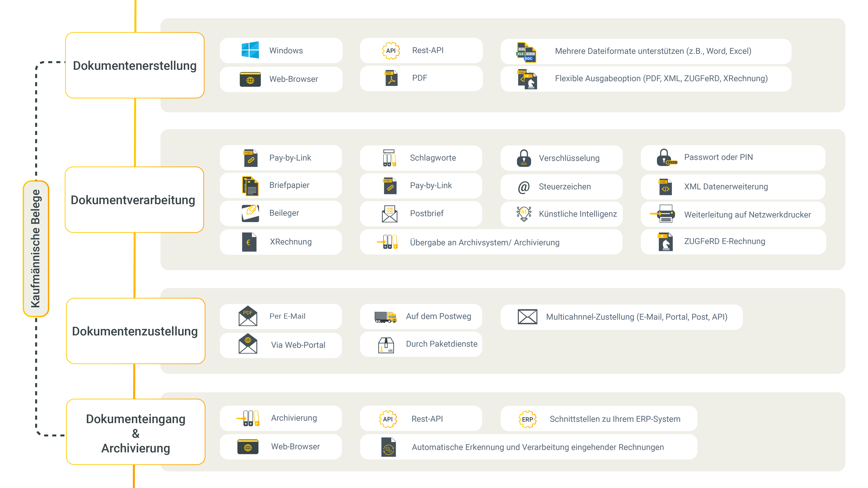Click the Beileger paperclip icon
This screenshot has width=868, height=488.
250,213
